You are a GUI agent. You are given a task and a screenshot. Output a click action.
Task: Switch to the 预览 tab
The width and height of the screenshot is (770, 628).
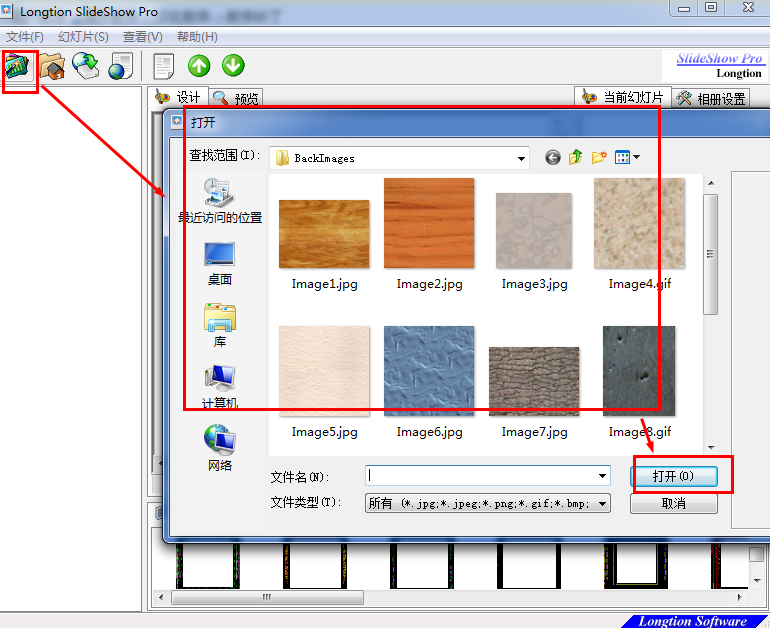pyautogui.click(x=236, y=98)
